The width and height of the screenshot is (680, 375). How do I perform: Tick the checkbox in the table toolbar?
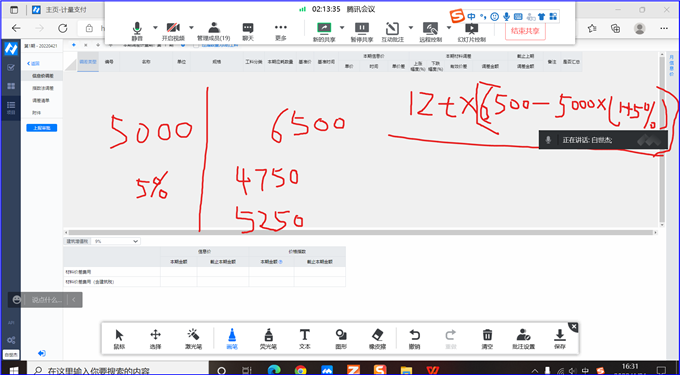(x=196, y=45)
